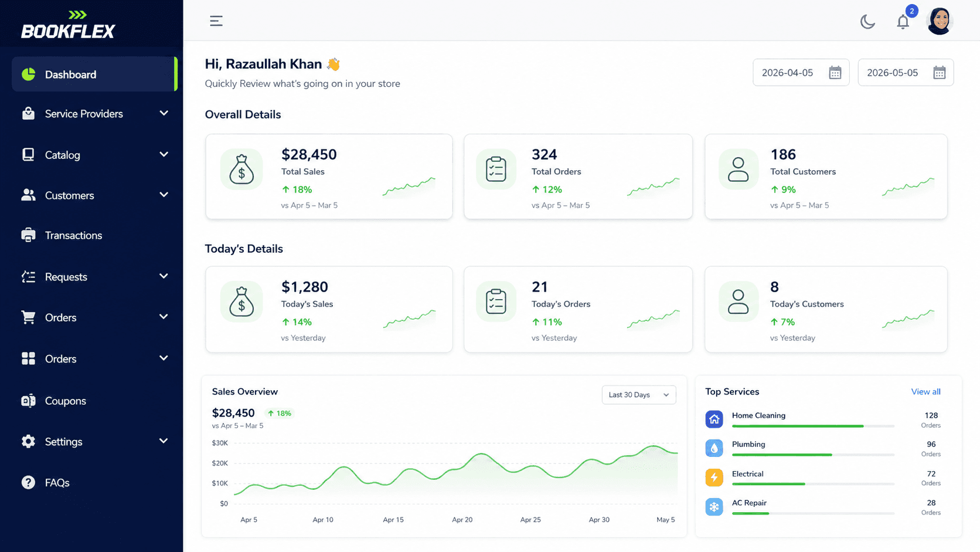Click the BOOKFLEX logo
The width and height of the screenshot is (980, 552).
coord(68,25)
